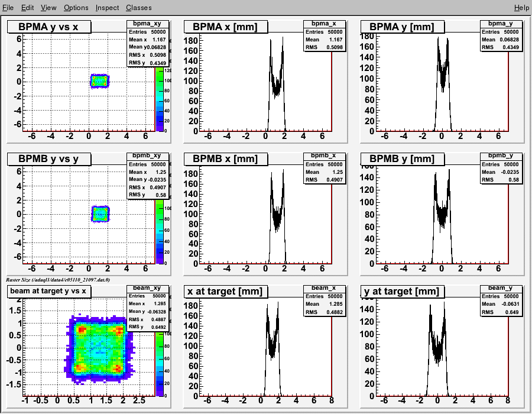Screen dimensions: 532x414
Task: Click 'Mean 1.285' in beam_x stats
Action: [325, 304]
